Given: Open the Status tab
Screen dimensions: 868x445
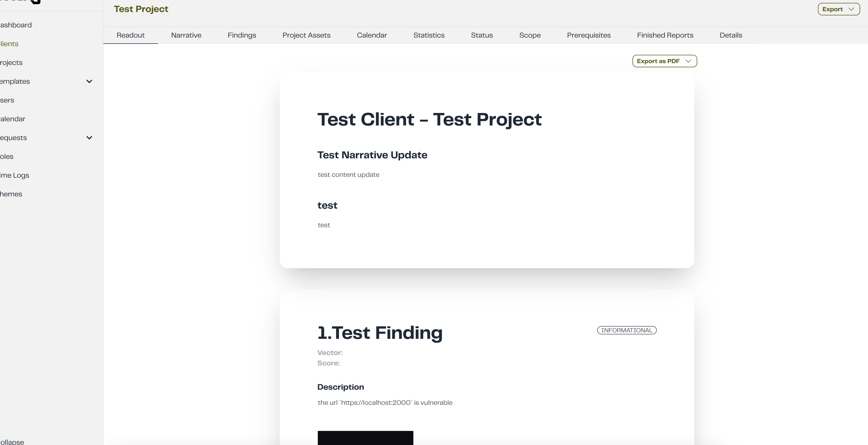Looking at the screenshot, I should point(482,35).
